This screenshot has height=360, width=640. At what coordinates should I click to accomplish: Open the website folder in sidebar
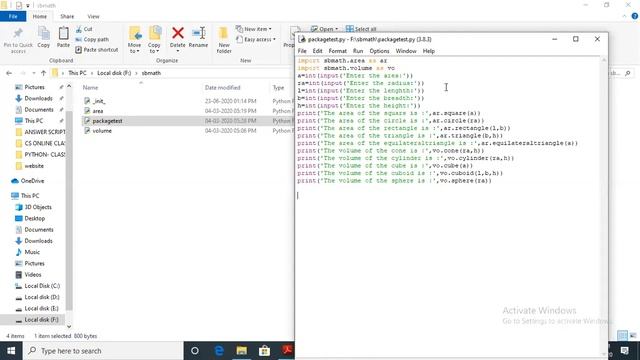34,166
